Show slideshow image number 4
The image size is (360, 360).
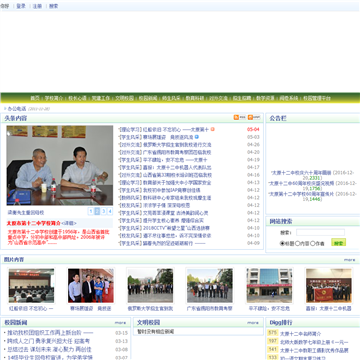110,211
